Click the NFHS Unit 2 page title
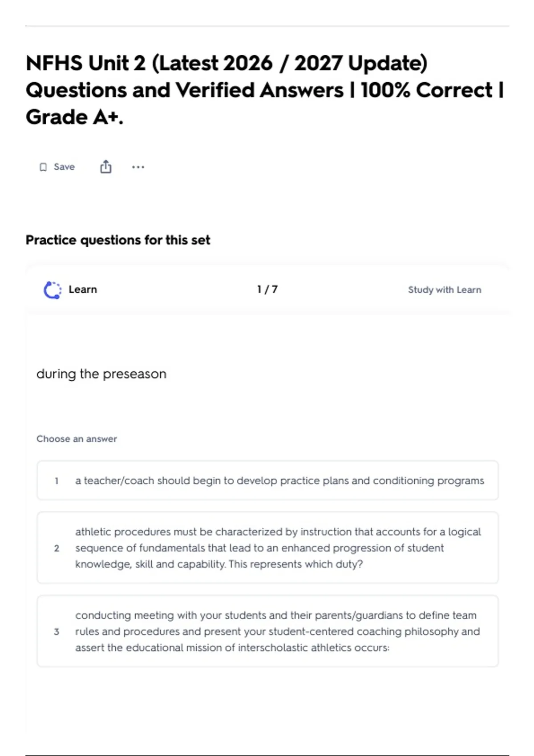Viewport: 534px width, 756px height. pyautogui.click(x=265, y=90)
